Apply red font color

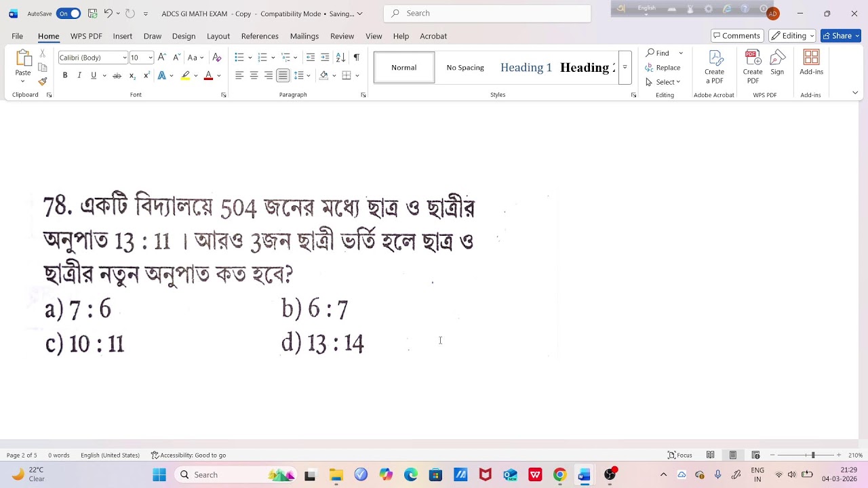[x=208, y=75]
